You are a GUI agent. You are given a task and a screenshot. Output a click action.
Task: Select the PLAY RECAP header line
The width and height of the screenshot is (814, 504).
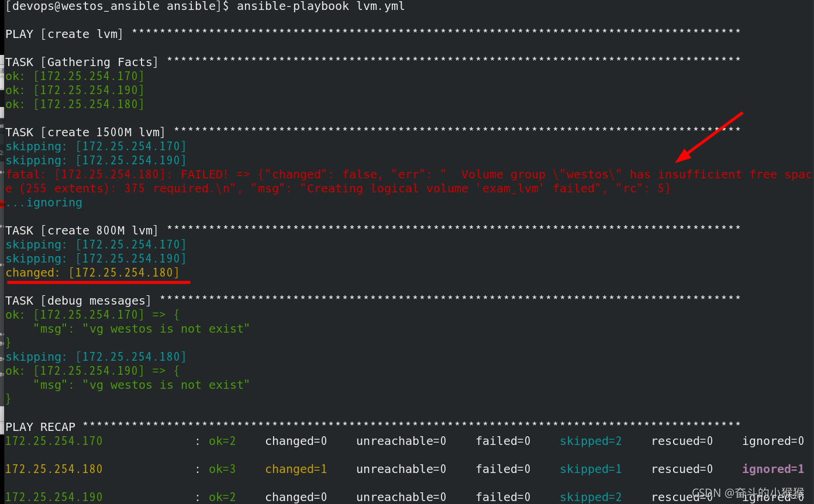(x=373, y=427)
